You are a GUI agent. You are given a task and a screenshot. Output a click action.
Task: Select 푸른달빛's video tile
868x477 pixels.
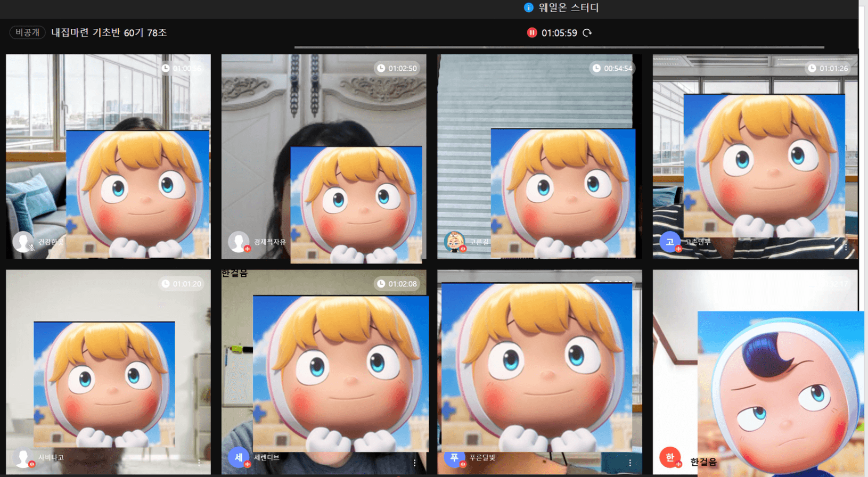(539, 372)
